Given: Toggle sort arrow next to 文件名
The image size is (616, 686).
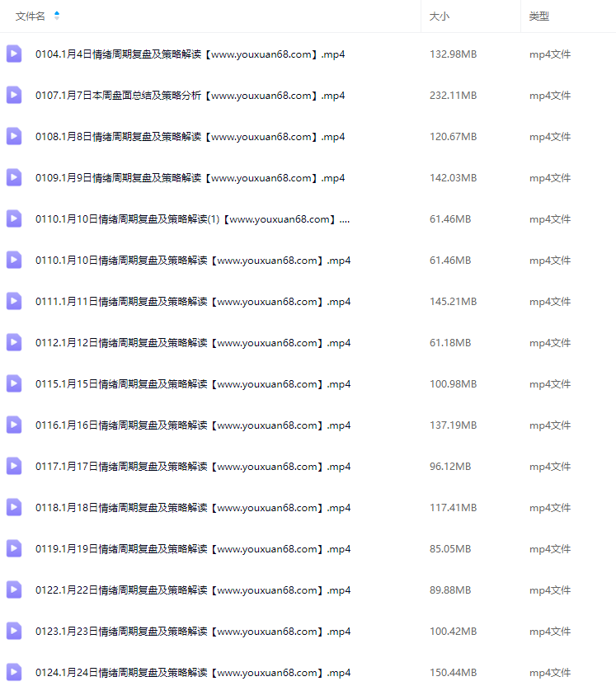Looking at the screenshot, I should pos(56,16).
